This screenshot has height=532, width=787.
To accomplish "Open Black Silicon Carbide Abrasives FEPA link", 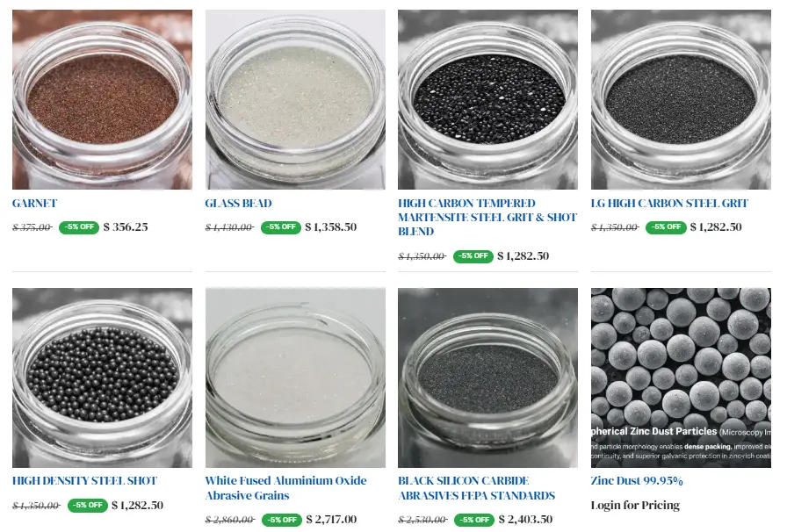I will (476, 488).
